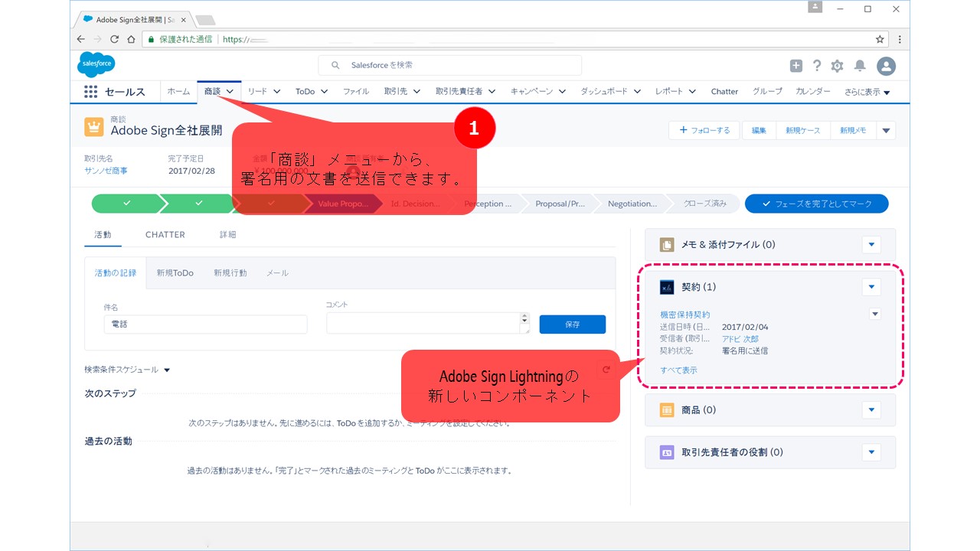The image size is (980, 551).
Task: Open the 機密保持契約 agreement link
Action: [684, 315]
